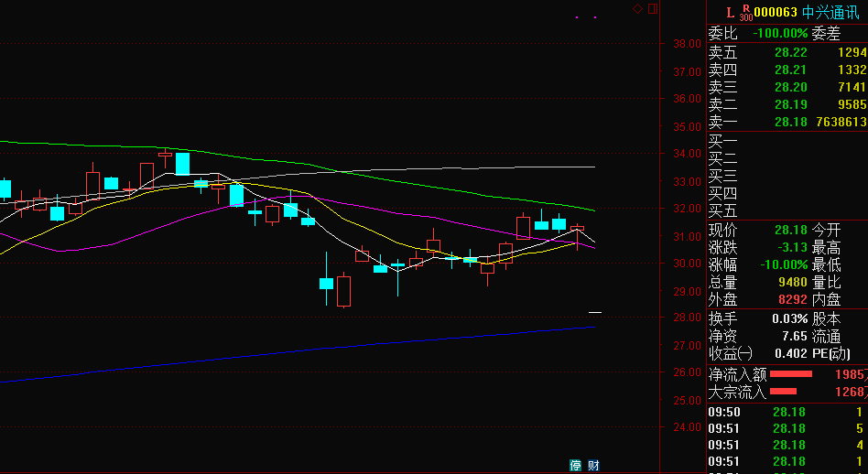Click the 大宗流入 red bar
The height and width of the screenshot is (474, 868).
pyautogui.click(x=783, y=392)
